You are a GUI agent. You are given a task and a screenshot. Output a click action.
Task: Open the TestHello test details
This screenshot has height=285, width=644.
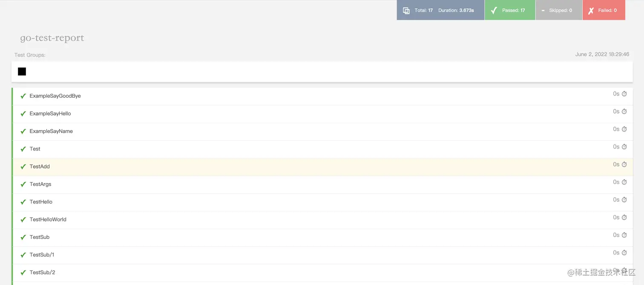(x=322, y=202)
